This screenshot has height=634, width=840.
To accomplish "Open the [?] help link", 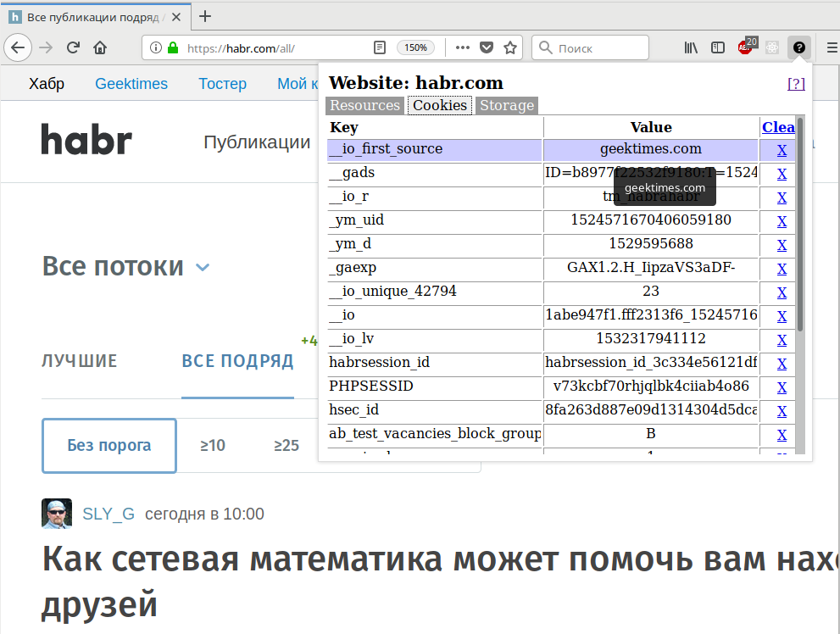I will (x=796, y=84).
